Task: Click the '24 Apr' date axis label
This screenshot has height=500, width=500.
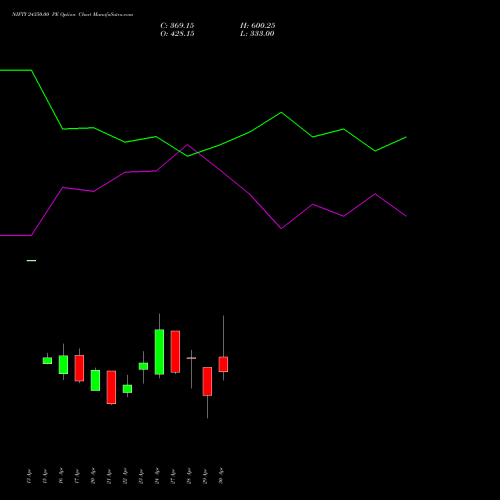Action: coord(157,476)
